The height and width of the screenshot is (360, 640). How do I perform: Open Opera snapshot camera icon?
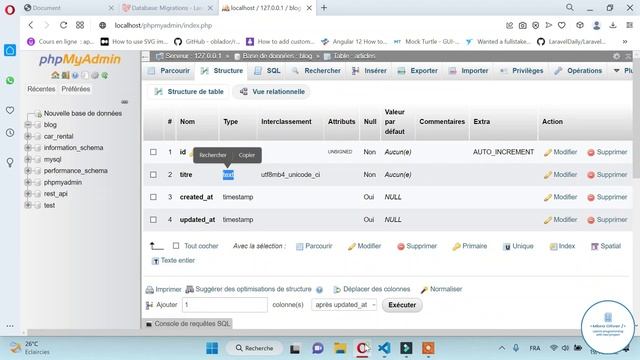click(522, 25)
